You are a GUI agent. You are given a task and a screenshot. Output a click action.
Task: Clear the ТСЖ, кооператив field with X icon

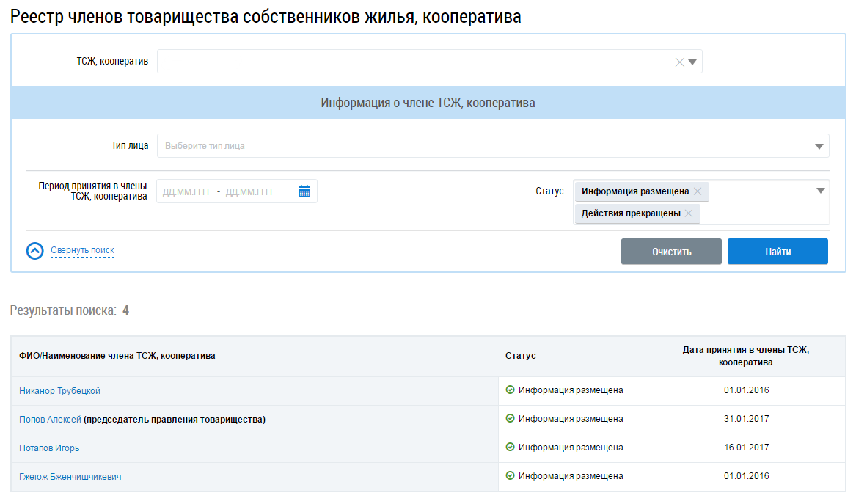pos(679,62)
